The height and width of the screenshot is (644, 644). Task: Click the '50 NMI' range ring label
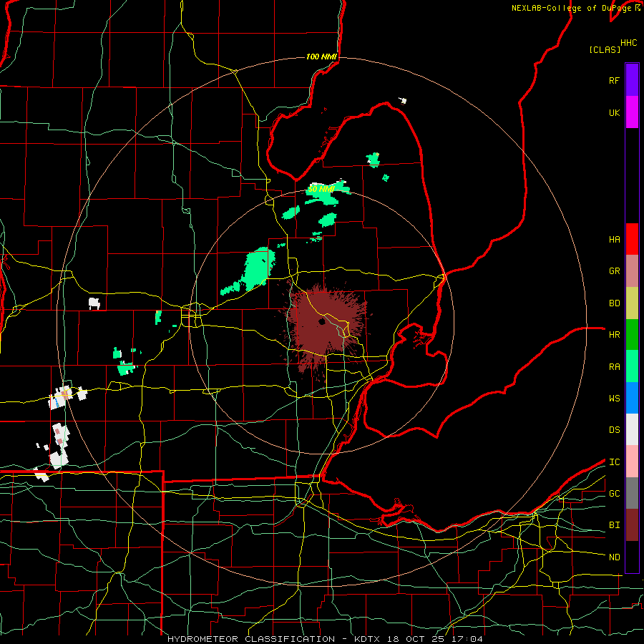point(321,190)
